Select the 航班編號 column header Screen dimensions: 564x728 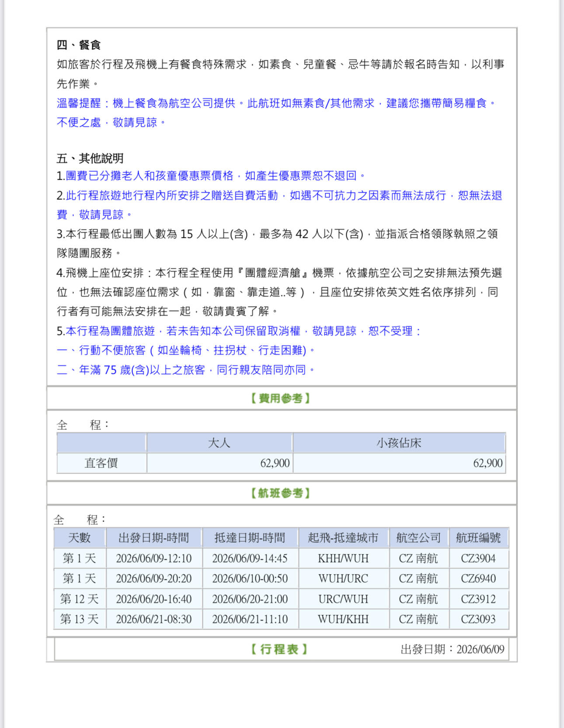pos(478,538)
